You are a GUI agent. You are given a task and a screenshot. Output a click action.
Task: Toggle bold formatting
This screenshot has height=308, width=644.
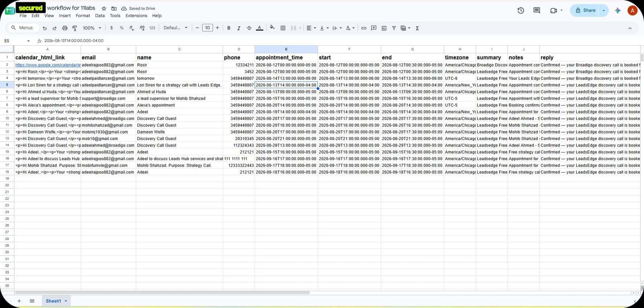pyautogui.click(x=229, y=28)
